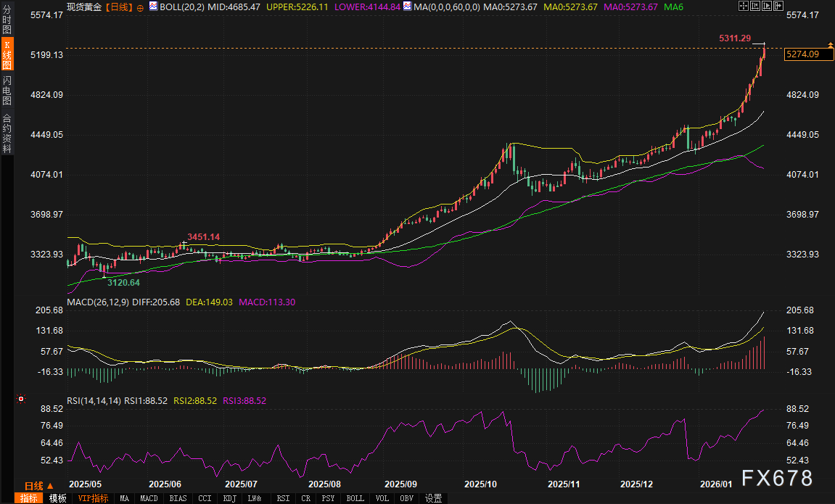Open MACD(26,12,9) indicator parameters
835x504 pixels.
[96, 302]
